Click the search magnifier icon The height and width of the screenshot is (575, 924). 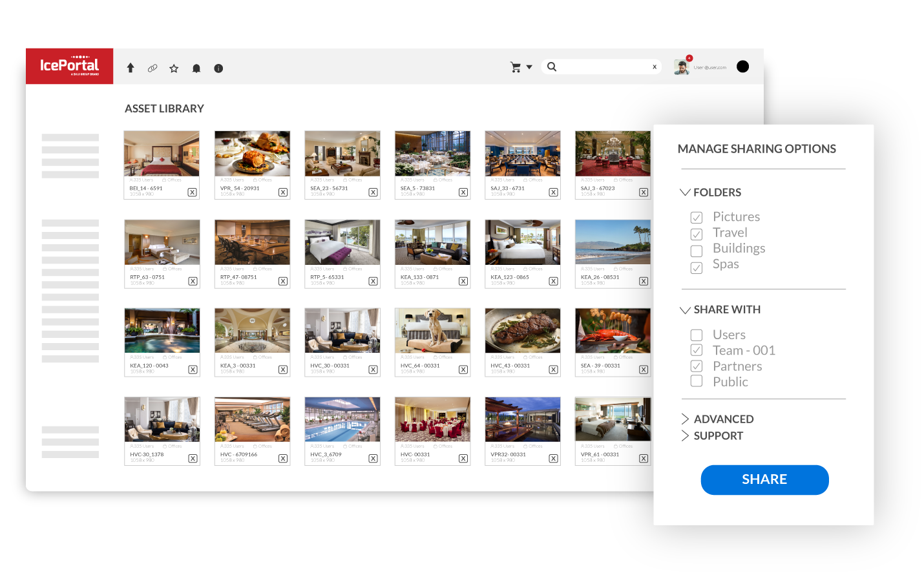[x=552, y=67]
